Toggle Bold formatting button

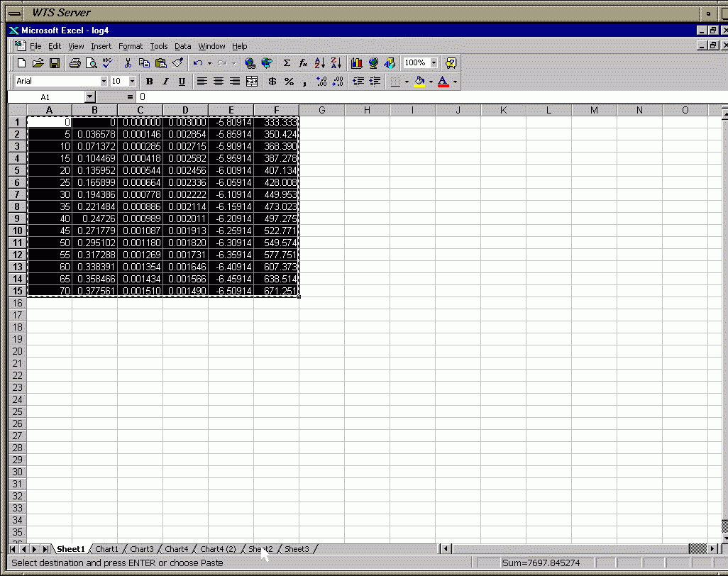point(149,82)
